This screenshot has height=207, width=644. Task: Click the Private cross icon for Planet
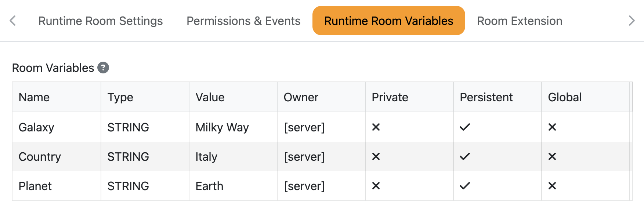[376, 186]
